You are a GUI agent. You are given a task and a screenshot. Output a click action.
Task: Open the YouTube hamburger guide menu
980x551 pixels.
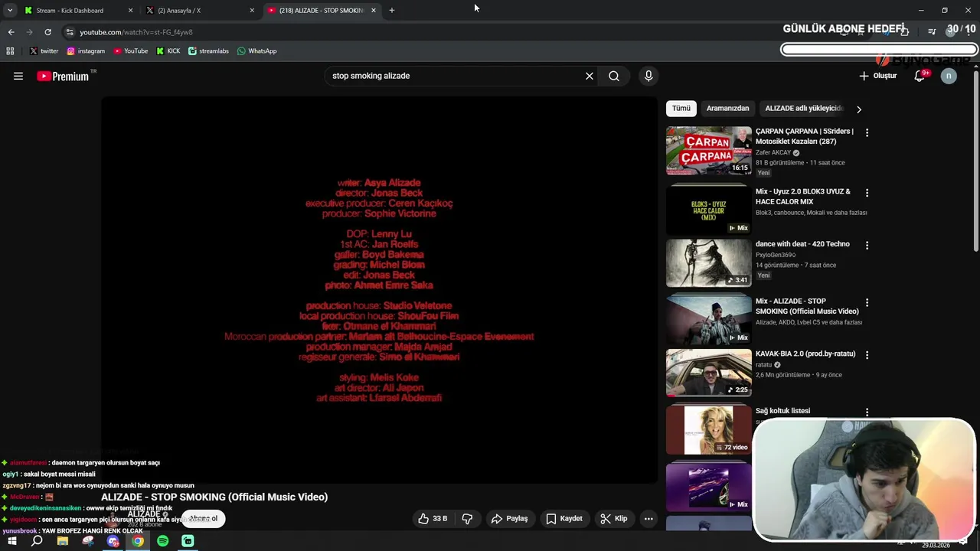pyautogui.click(x=18, y=76)
